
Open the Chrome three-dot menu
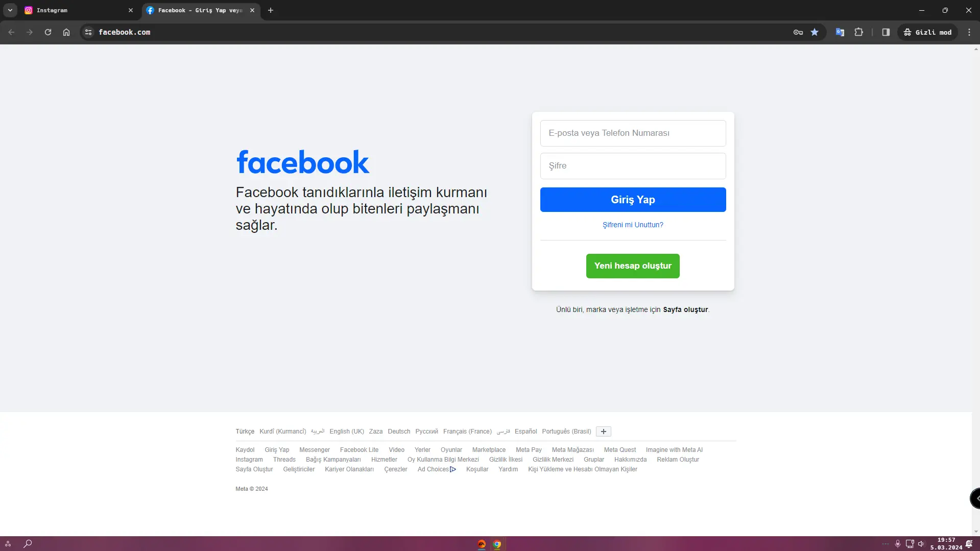[969, 32]
